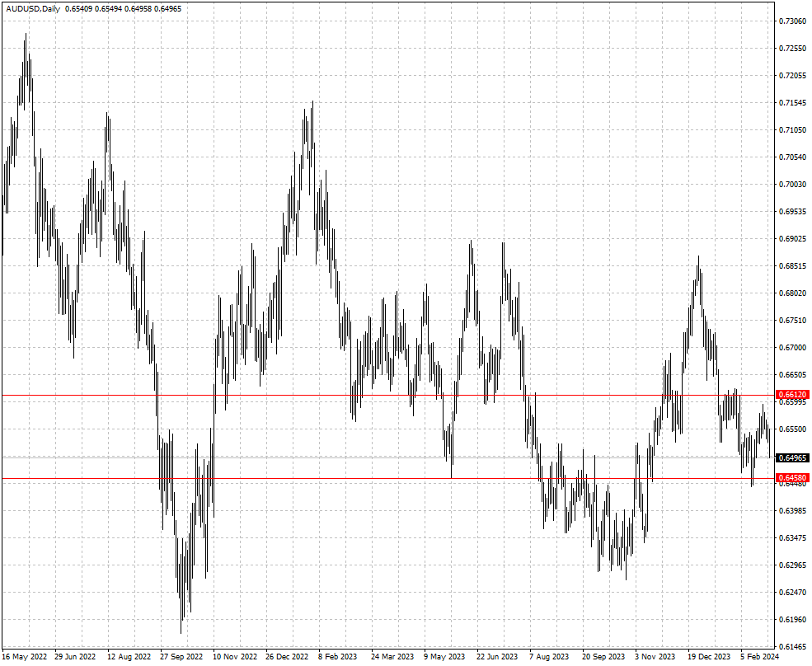Viewport: 812px width, 666px height.
Task: Click the 7 Aug 2023 date label
Action: 549,657
